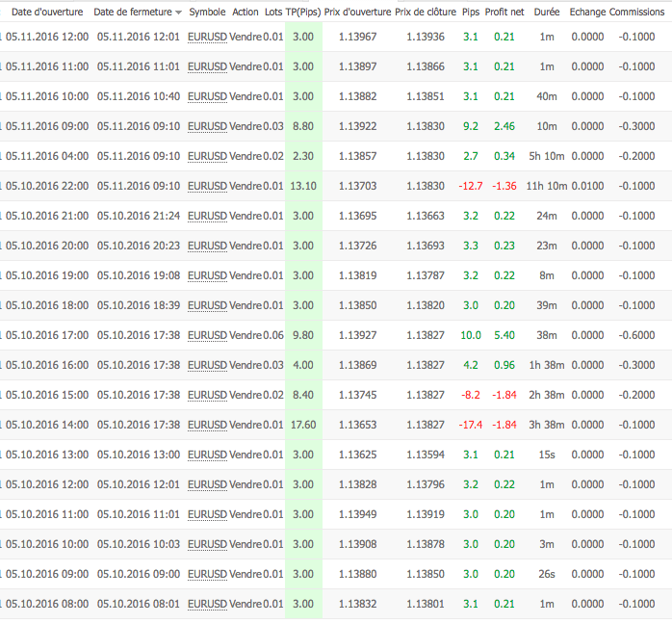Screen dimensions: 672x624
Task: Open EURUSD link in 05.10.2016 17:00 row
Action: tap(207, 335)
